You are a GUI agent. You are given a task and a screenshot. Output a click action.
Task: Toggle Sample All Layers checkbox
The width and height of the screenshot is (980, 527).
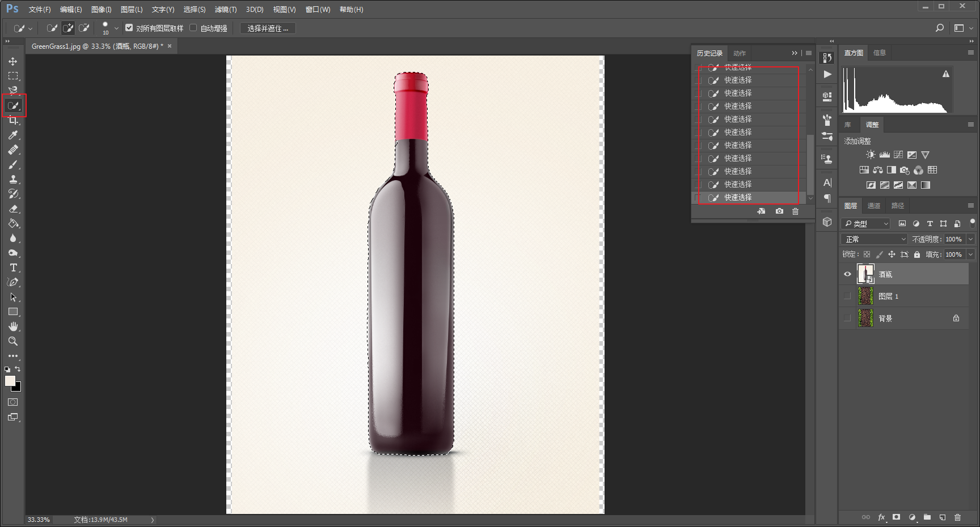click(x=129, y=28)
